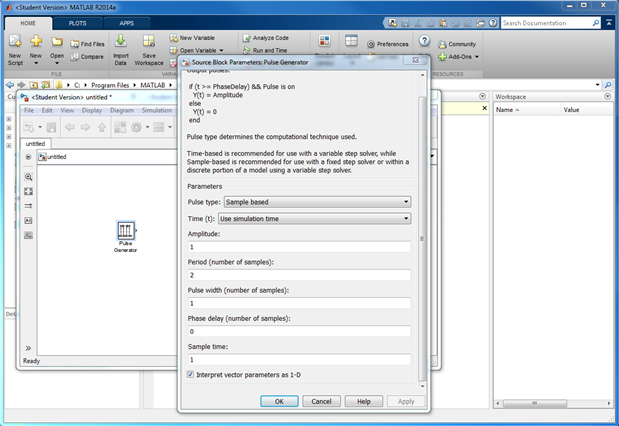
Task: Click the Phase delay input field
Action: 299,331
